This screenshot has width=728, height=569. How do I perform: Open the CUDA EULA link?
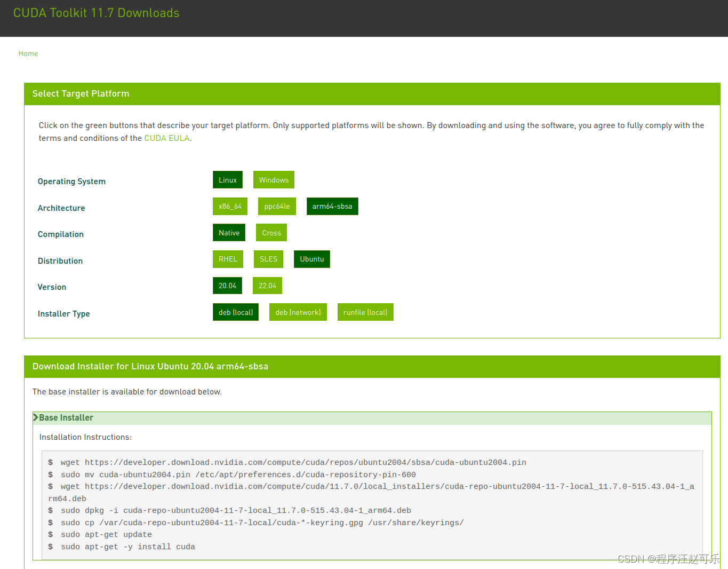point(167,138)
